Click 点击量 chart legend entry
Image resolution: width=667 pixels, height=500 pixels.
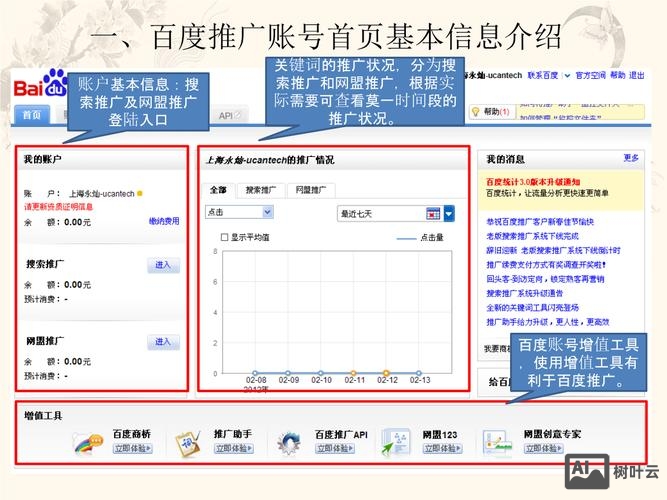point(420,237)
